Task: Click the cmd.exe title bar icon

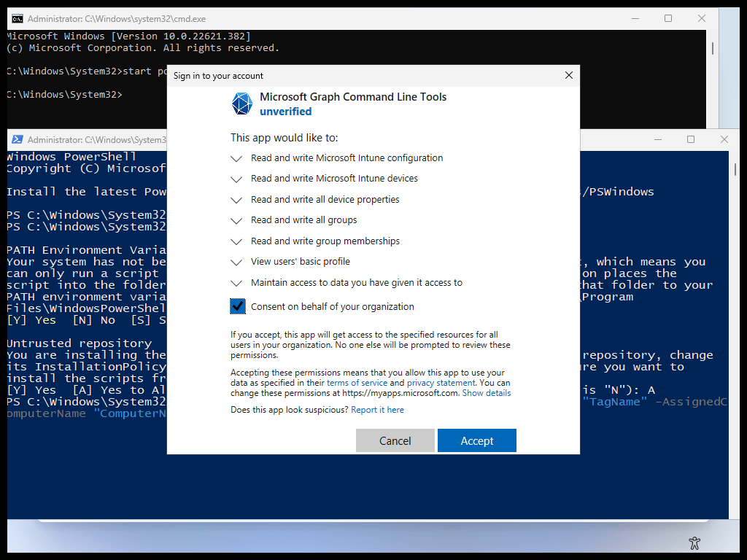Action: tap(16, 18)
